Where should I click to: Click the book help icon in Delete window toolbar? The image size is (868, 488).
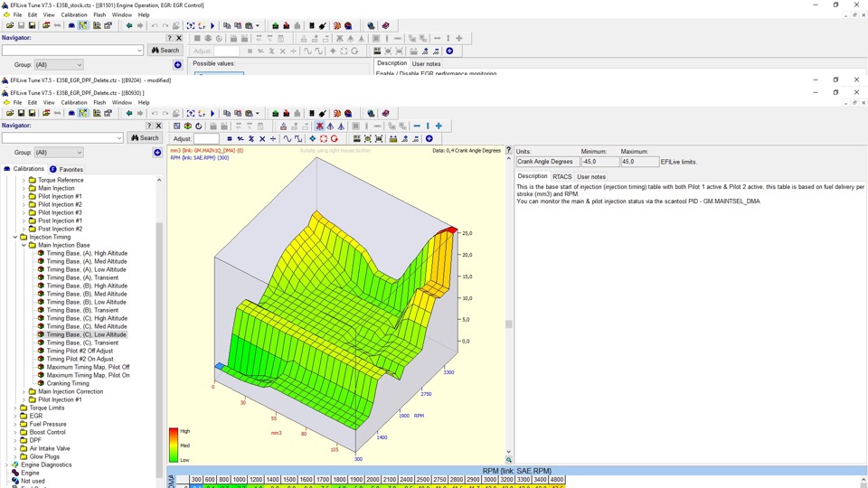tap(386, 113)
